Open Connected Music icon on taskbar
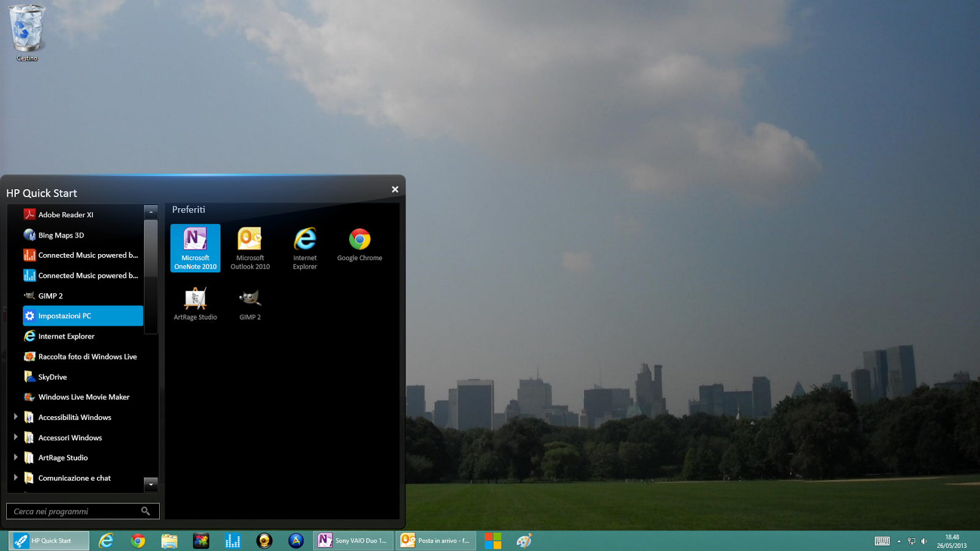Viewport: 980px width, 551px height. 233,541
